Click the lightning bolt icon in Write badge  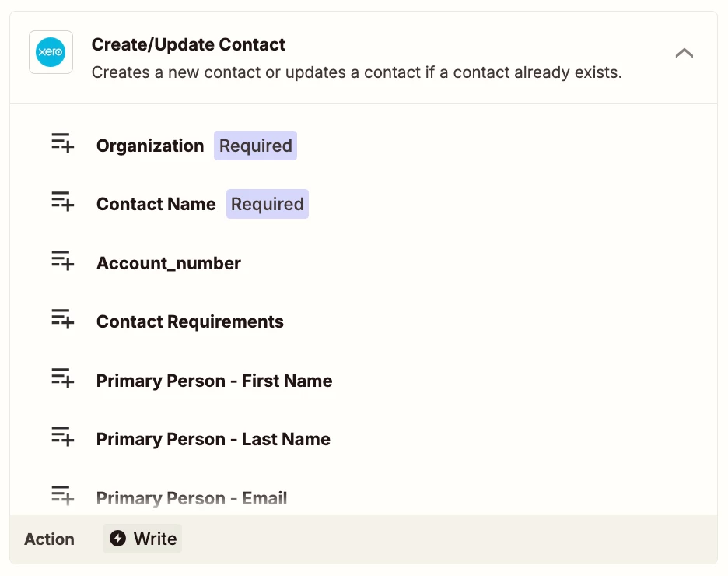[x=118, y=539]
